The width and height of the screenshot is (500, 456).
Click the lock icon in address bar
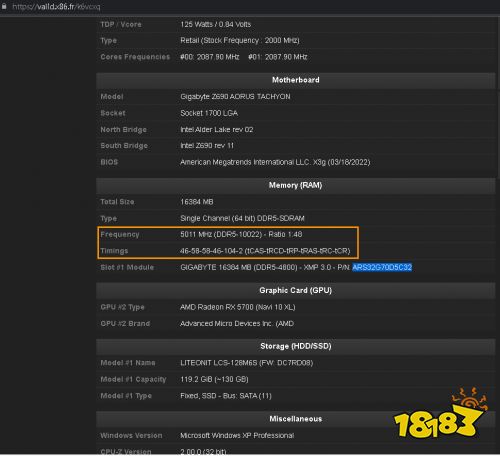tap(4, 6)
